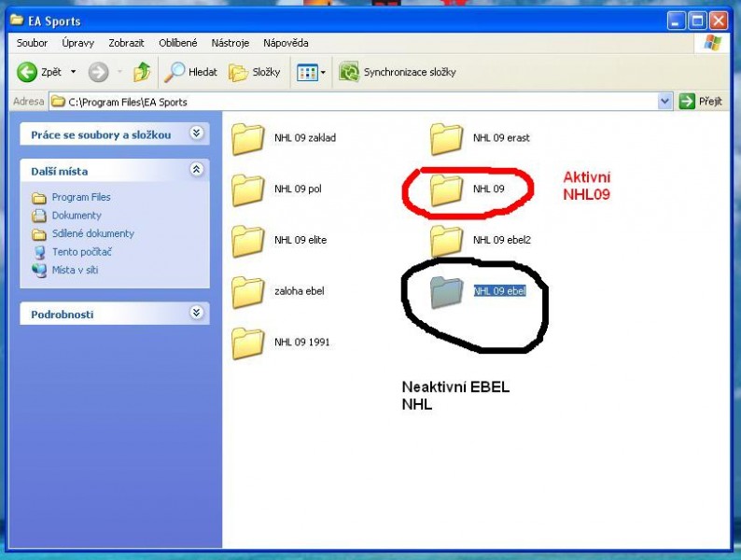The image size is (741, 560).
Task: Open the Nápověda menu
Action: 286,43
